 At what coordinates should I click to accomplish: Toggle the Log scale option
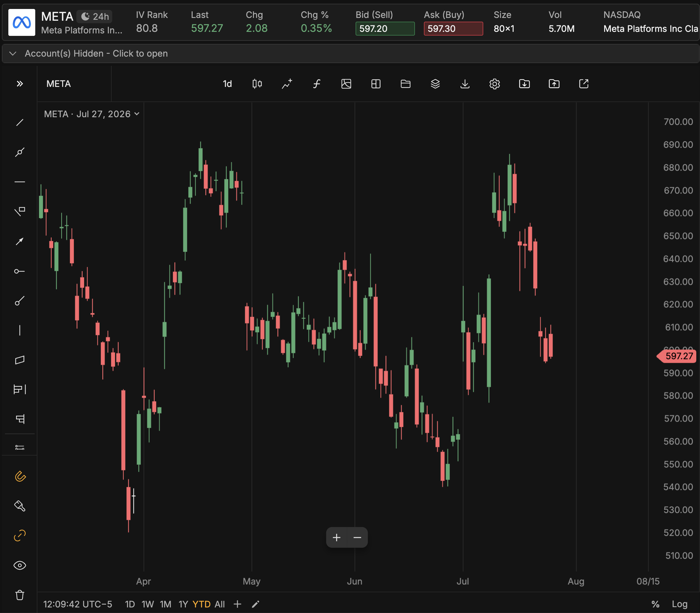pos(680,604)
